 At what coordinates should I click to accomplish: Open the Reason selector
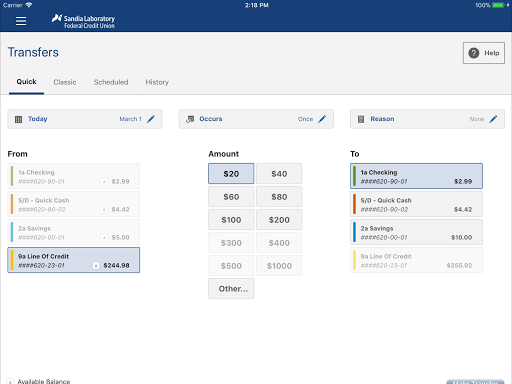tap(427, 119)
